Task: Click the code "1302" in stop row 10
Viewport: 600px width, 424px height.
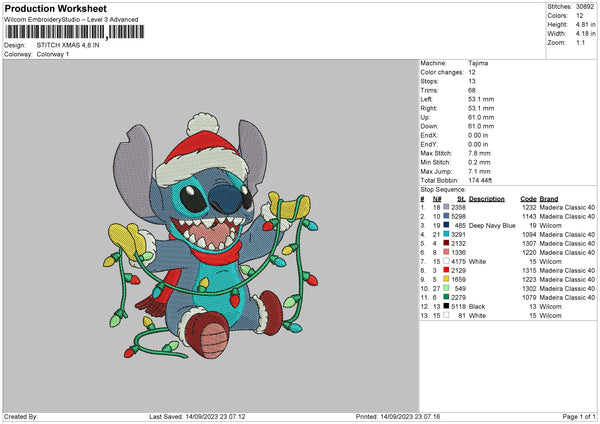Action: point(529,288)
